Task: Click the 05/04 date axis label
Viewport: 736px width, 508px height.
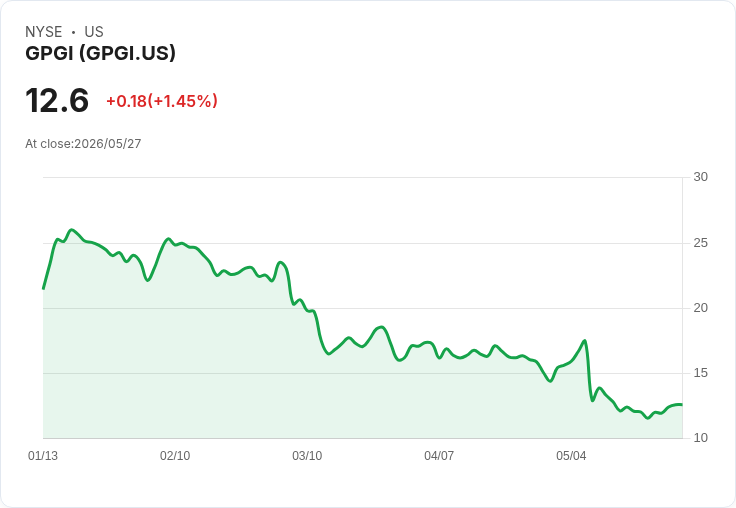Action: tap(571, 456)
